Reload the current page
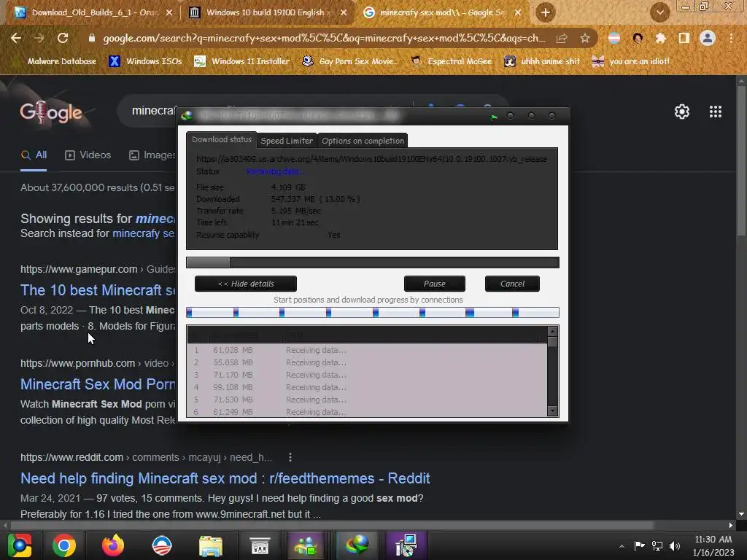Viewport: 747px width, 560px height. point(63,38)
